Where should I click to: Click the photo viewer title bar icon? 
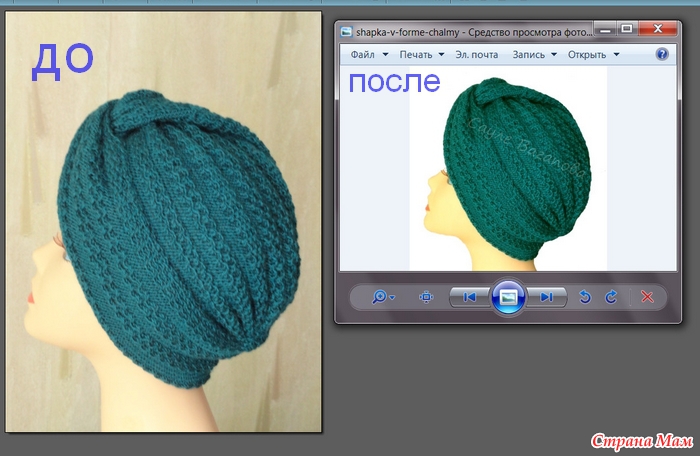point(346,32)
